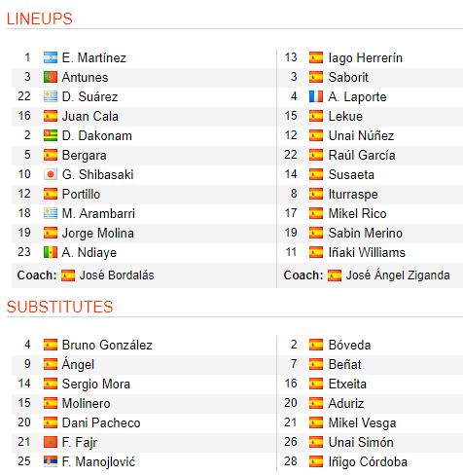Click the Togo flag beside D. Dakonam
This screenshot has width=463, height=476.
[x=51, y=135]
